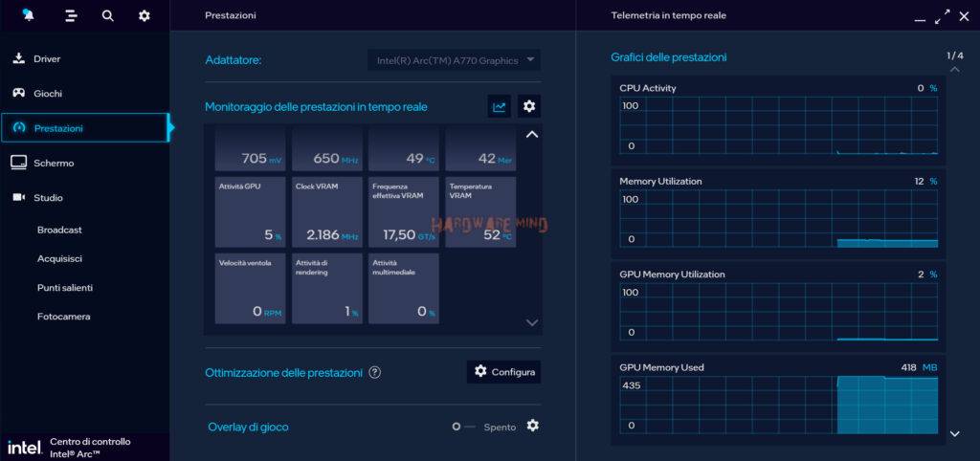Viewport: 980px width, 461px height.
Task: Go to Fotocamera sub-item
Action: coord(64,317)
